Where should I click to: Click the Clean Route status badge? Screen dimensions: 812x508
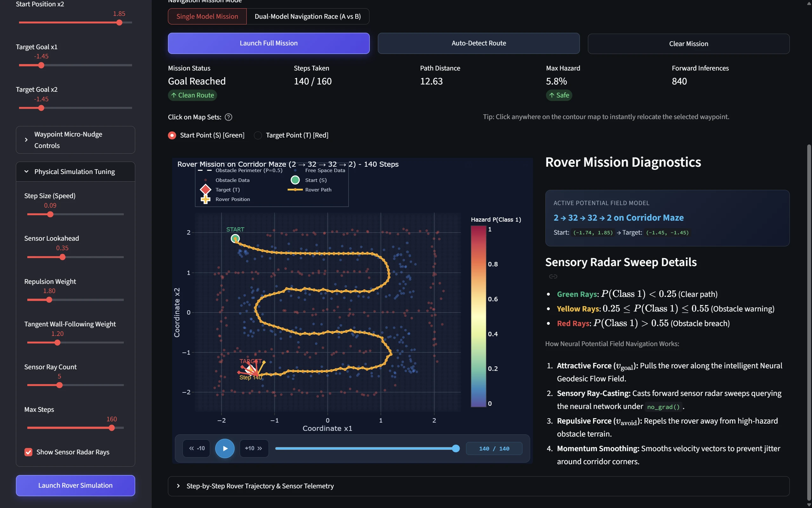[192, 95]
